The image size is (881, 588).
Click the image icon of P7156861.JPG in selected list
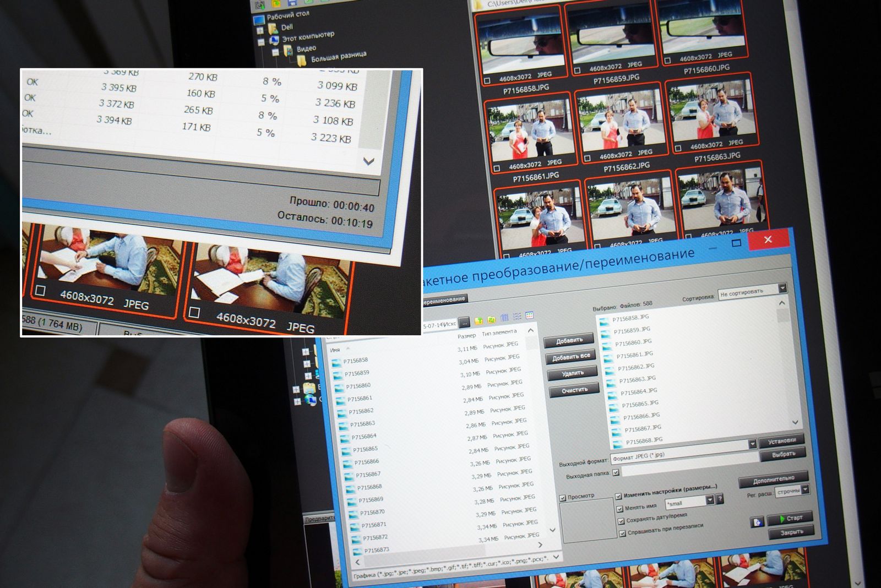[608, 358]
